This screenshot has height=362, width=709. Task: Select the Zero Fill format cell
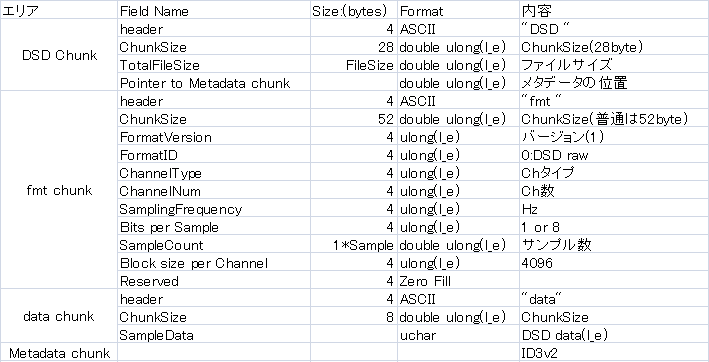pos(458,281)
